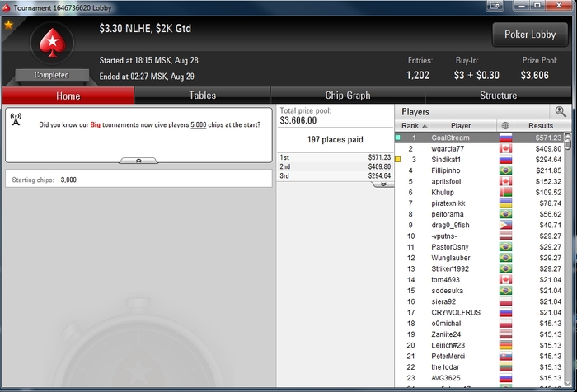The height and width of the screenshot is (392, 577).
Task: Click the players list scrollbar thumb
Action: (x=568, y=142)
